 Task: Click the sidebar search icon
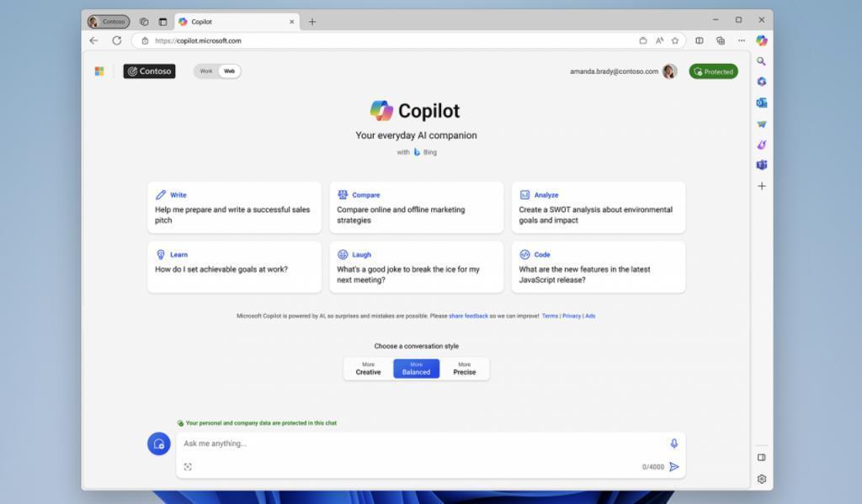[761, 61]
